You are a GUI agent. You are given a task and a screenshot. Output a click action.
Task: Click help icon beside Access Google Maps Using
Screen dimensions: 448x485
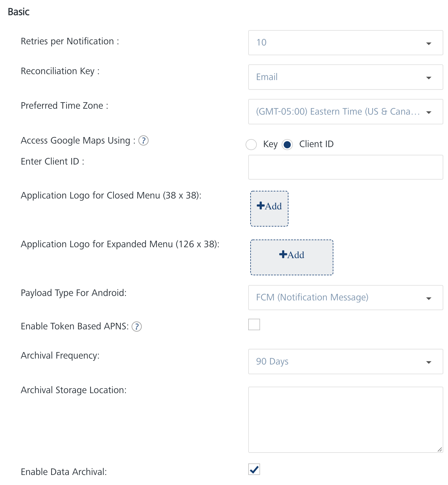tap(144, 141)
